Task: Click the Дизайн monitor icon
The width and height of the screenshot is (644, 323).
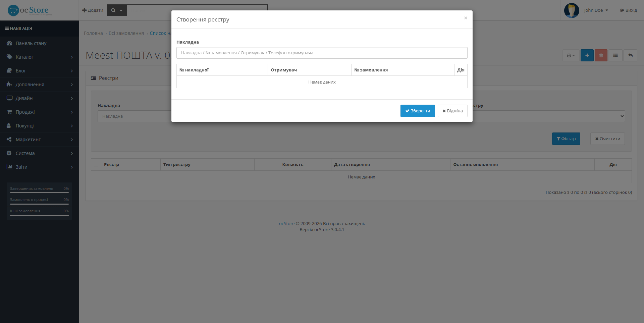Action: click(9, 98)
